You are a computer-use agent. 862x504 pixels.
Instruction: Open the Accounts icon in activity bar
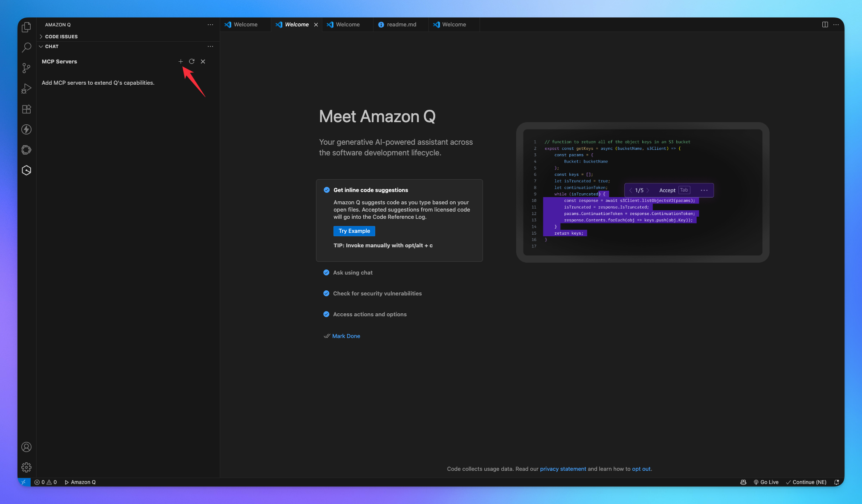pyautogui.click(x=26, y=447)
